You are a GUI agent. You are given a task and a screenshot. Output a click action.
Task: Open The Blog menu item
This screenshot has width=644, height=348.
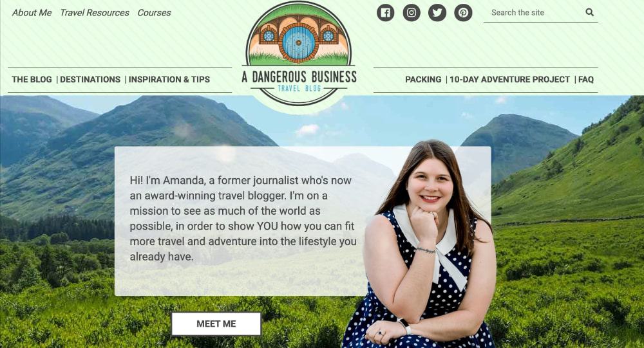click(x=32, y=80)
